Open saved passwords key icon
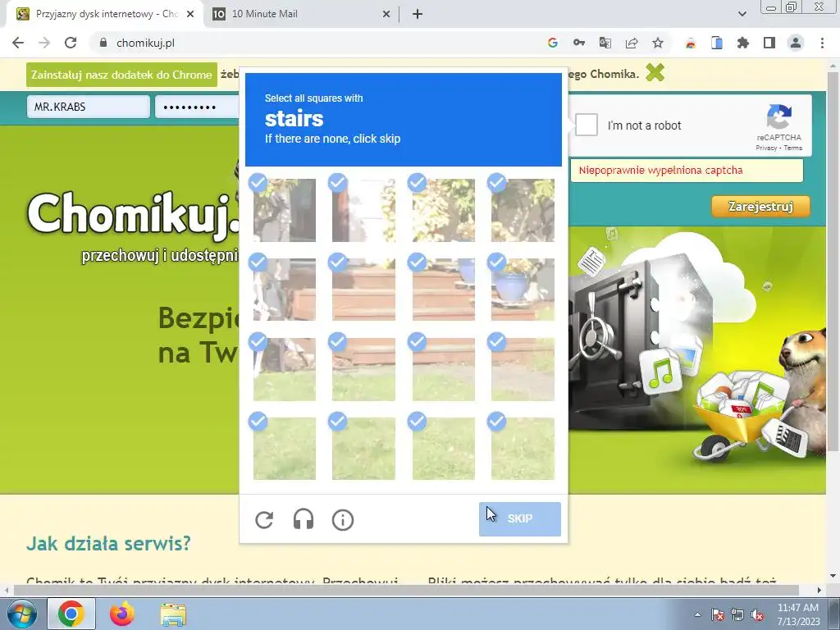Screen dimensions: 840x630 click(579, 43)
